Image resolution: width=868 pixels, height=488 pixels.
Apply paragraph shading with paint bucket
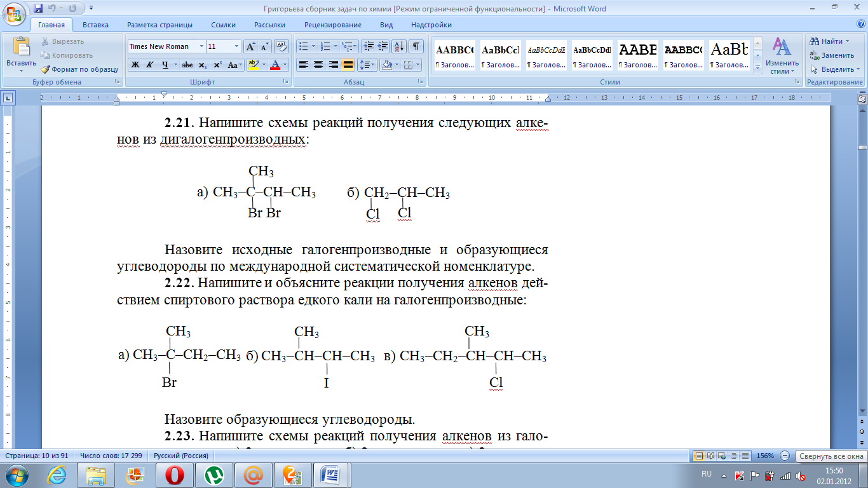[386, 65]
